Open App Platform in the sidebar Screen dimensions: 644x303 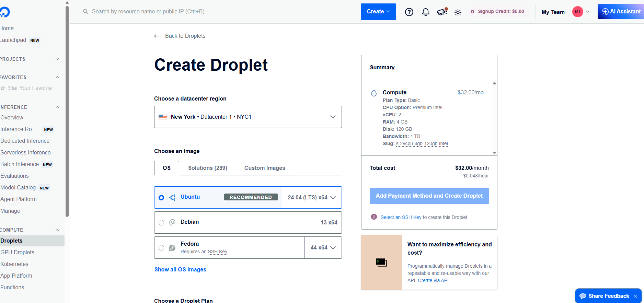tap(16, 276)
